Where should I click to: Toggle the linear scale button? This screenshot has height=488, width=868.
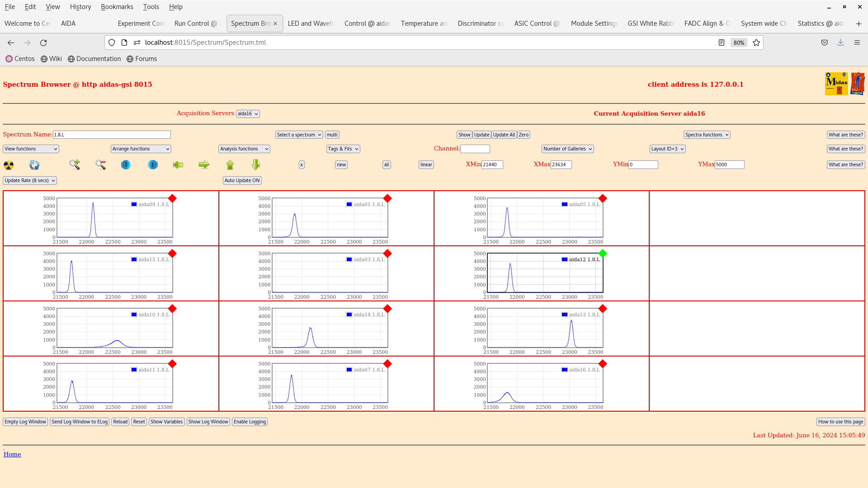click(426, 165)
